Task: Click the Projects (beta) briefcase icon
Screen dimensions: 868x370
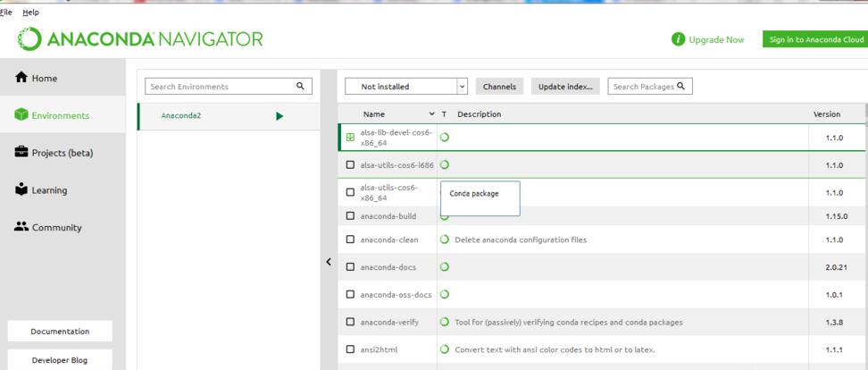Action: (x=21, y=153)
